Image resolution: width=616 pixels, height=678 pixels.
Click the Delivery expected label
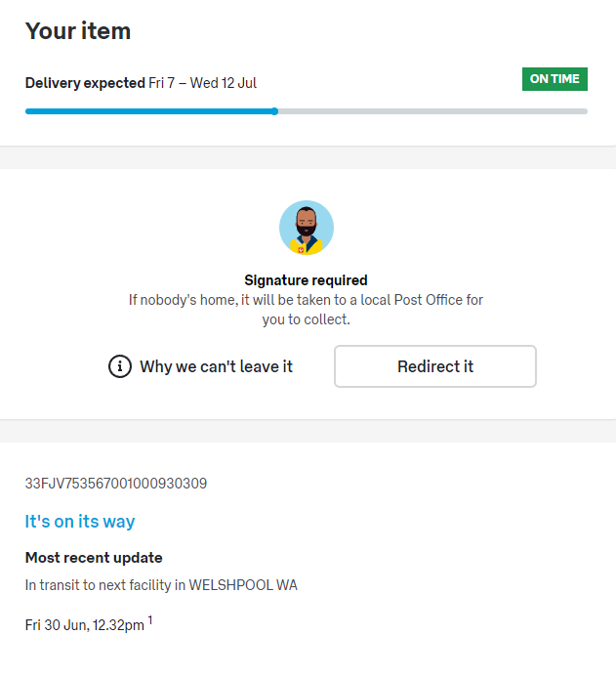click(85, 83)
